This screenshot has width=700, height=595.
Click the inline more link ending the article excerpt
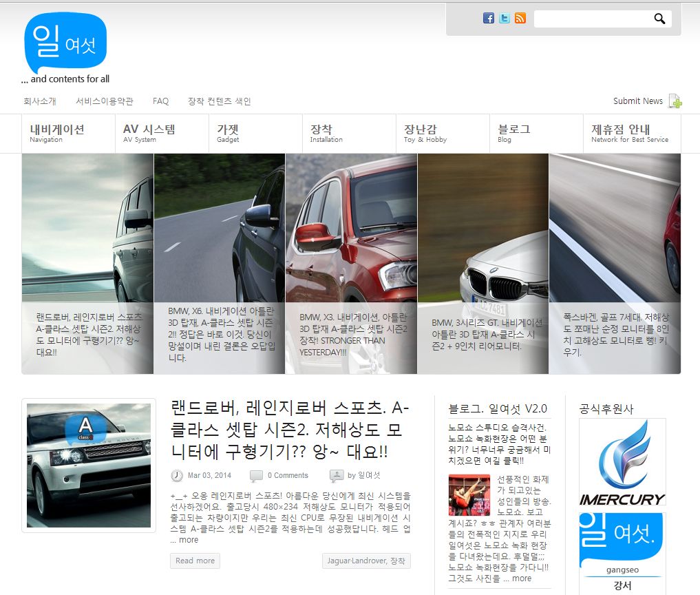click(x=189, y=540)
